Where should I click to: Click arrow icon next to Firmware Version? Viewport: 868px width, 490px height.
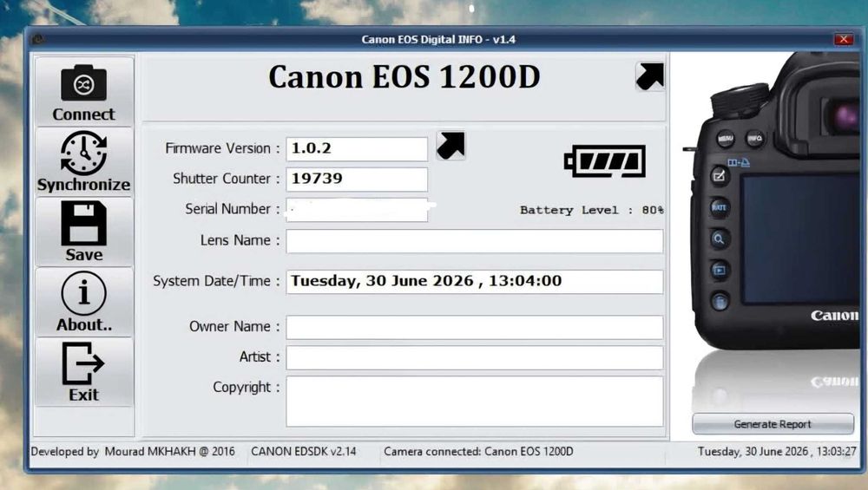[450, 146]
